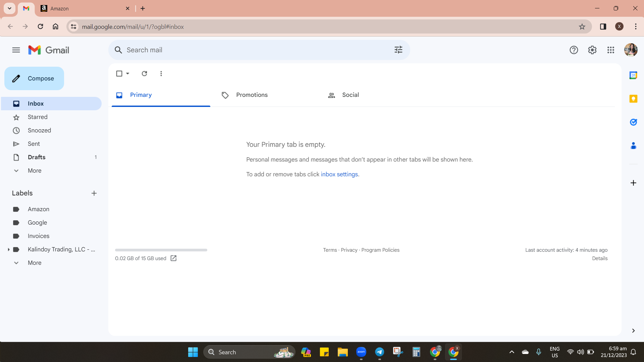Compose a new email

point(34,78)
